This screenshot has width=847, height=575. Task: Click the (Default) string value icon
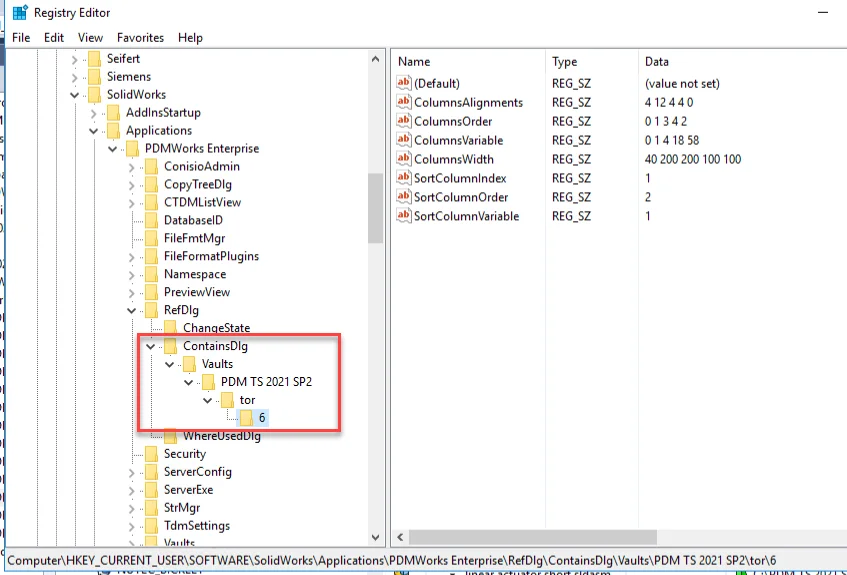pos(404,83)
